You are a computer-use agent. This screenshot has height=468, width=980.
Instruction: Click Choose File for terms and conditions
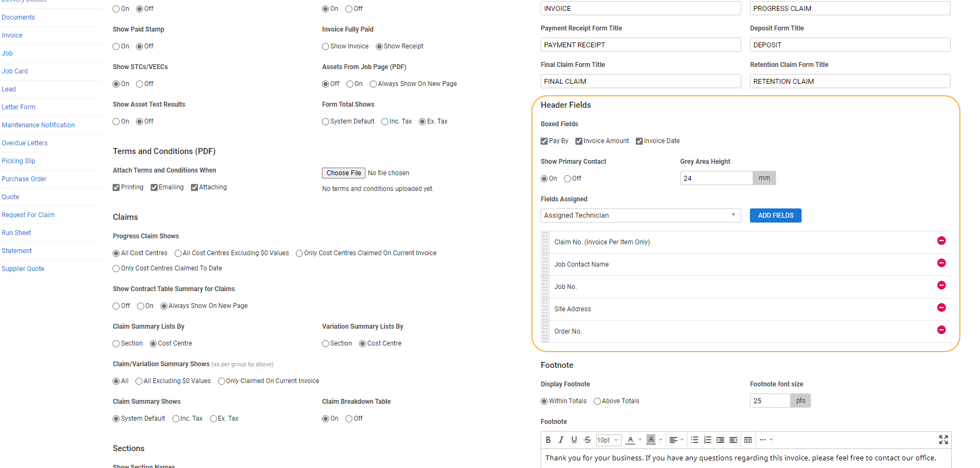coord(344,173)
